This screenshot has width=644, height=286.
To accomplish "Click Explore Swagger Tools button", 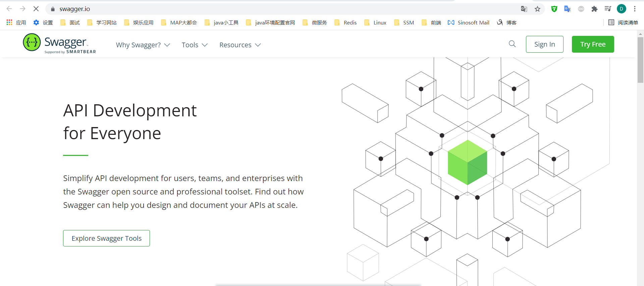I will 106,238.
